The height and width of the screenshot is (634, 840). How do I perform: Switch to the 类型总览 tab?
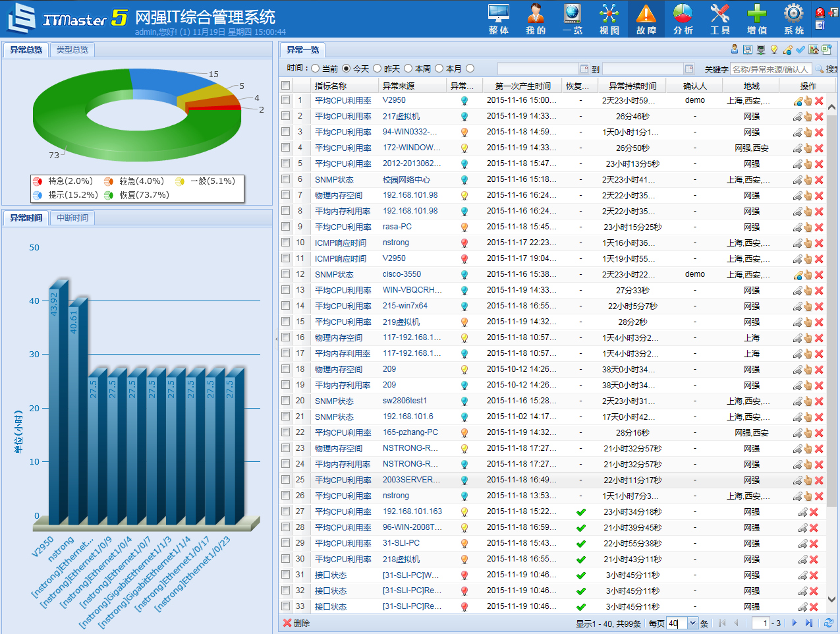tap(72, 49)
